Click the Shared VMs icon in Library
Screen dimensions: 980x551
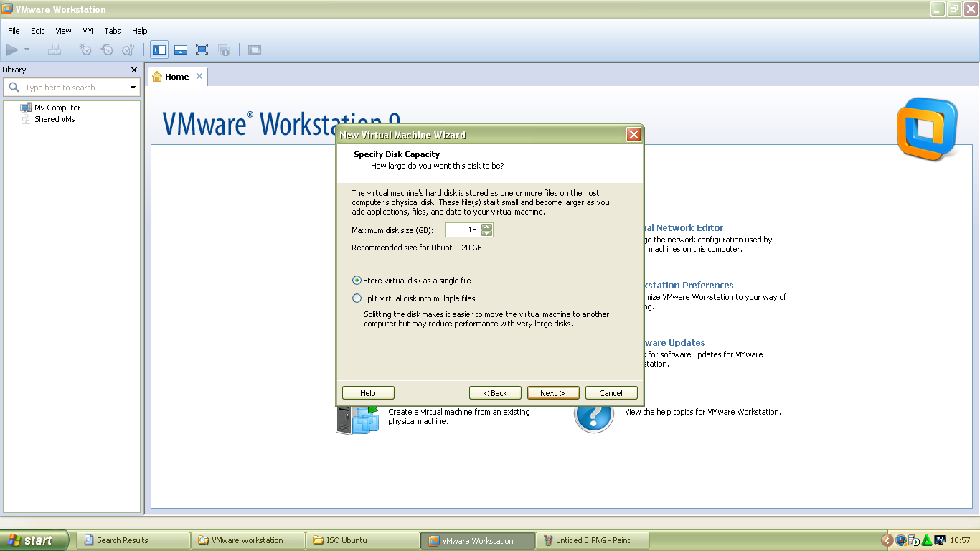(x=26, y=119)
